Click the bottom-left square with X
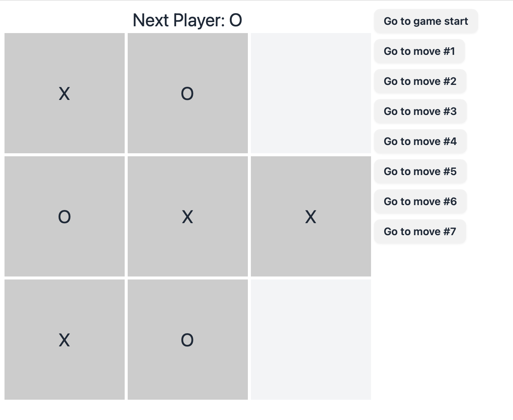513x420 pixels. click(65, 340)
